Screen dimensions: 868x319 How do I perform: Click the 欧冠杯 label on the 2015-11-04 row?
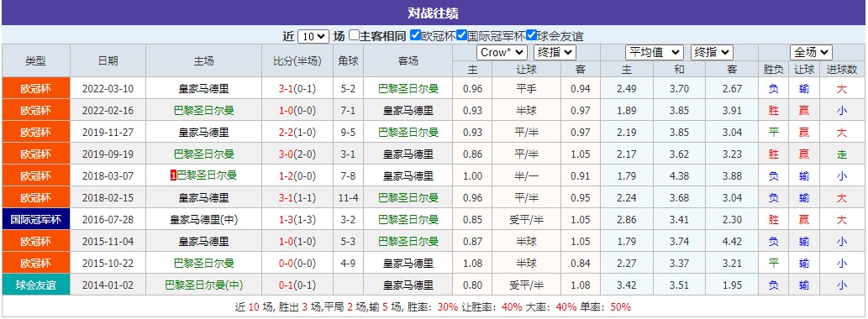coord(36,241)
